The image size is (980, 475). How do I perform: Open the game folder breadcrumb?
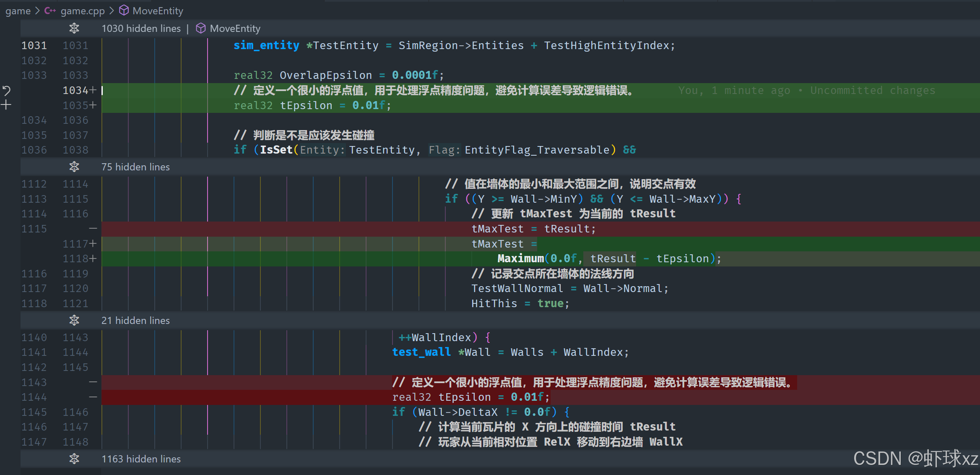coord(18,11)
